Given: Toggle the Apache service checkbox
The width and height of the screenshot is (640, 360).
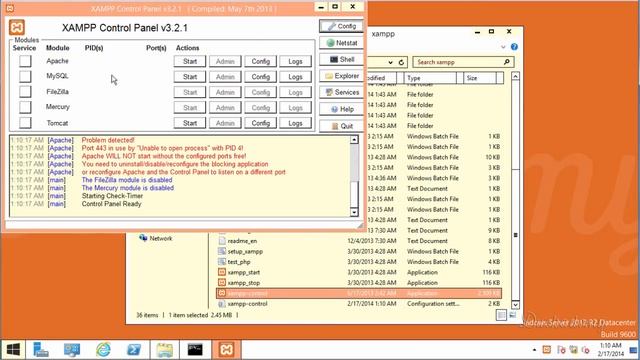Looking at the screenshot, I should 25,61.
